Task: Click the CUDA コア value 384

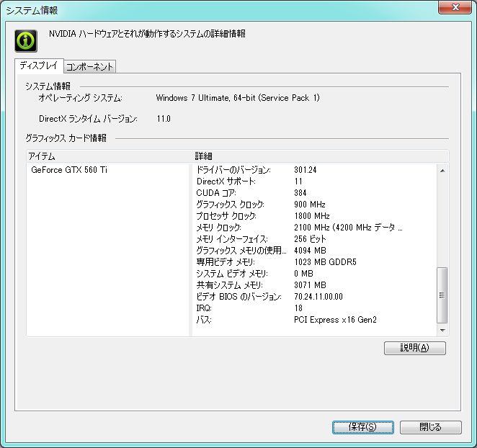Action: [x=300, y=193]
